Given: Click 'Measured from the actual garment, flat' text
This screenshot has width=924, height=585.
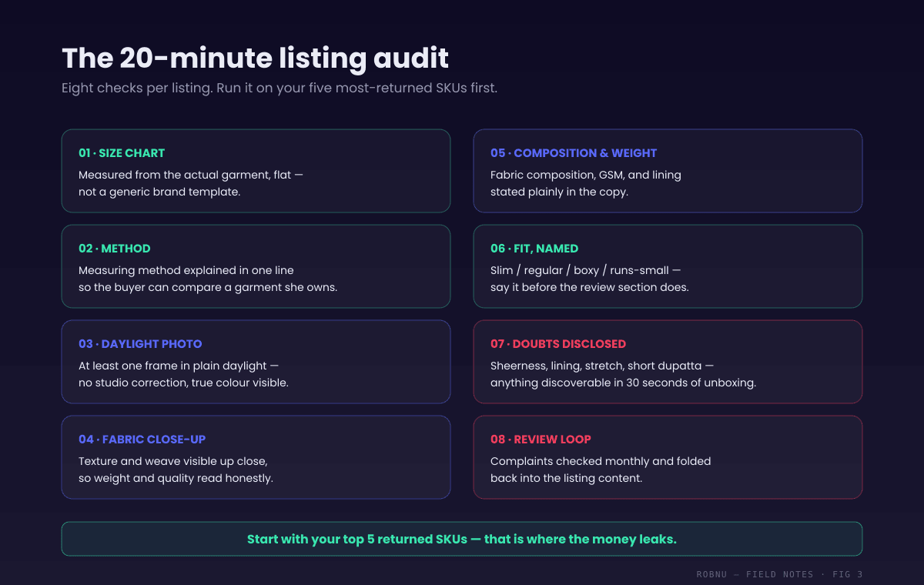Looking at the screenshot, I should (185, 175).
